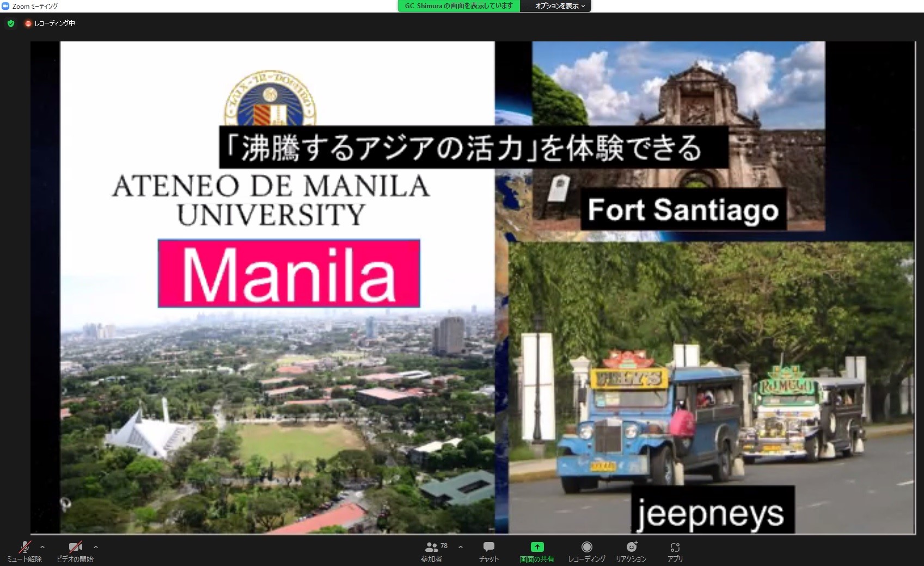Open the chat (チャット) panel

pyautogui.click(x=488, y=551)
